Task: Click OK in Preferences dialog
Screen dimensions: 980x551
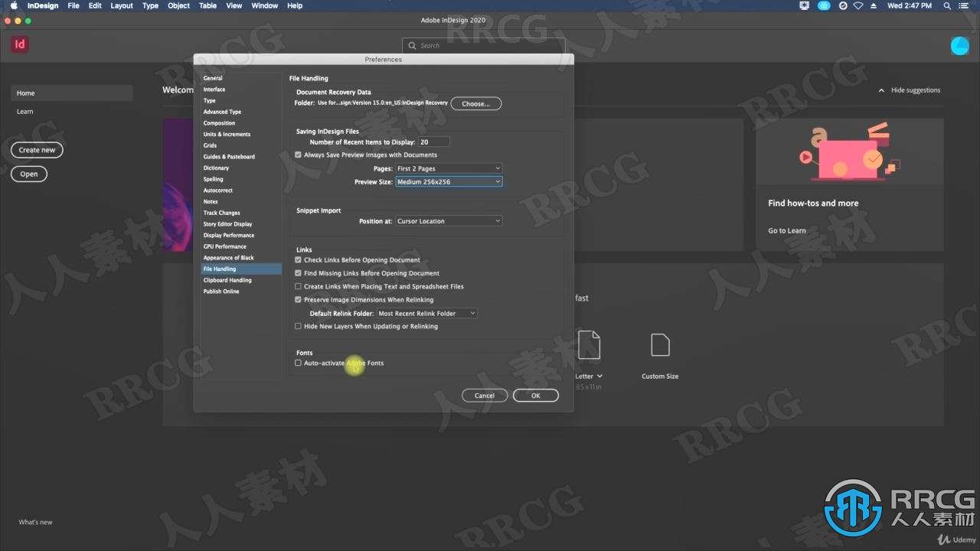Action: coord(536,396)
